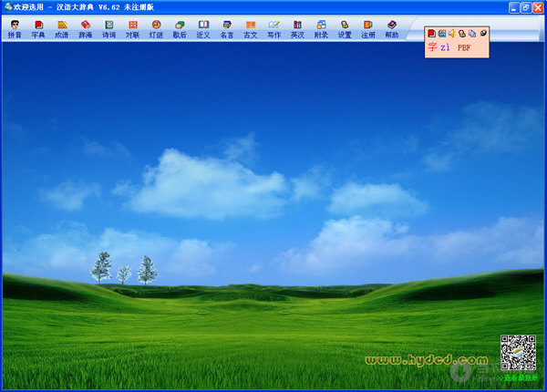The width and height of the screenshot is (547, 392).
Task: Click the 查看最新版 link
Action: (x=518, y=377)
